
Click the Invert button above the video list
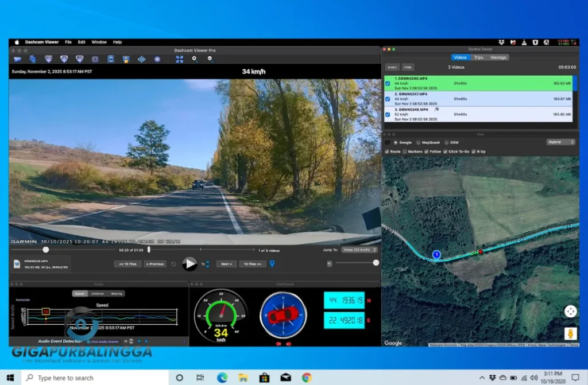[x=392, y=67]
